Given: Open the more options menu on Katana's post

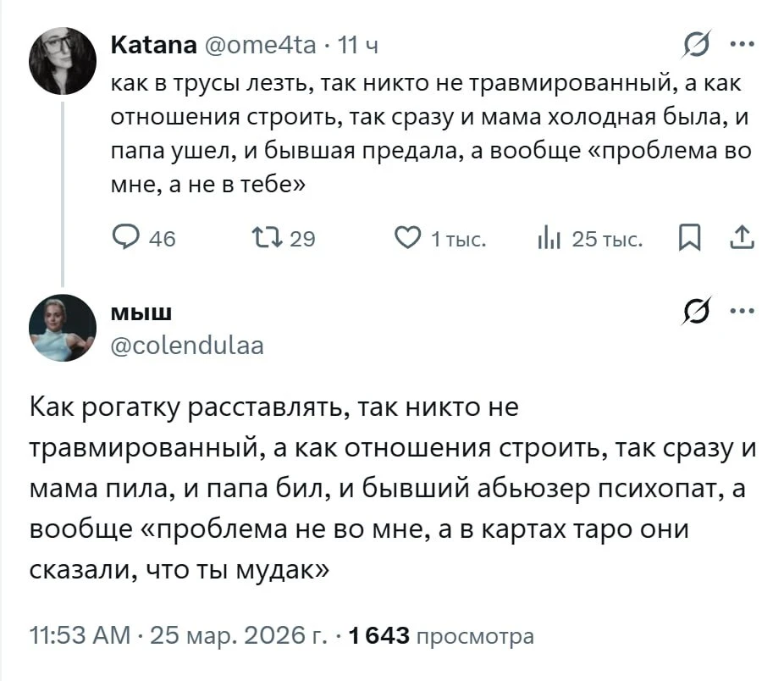Looking at the screenshot, I should click(742, 44).
